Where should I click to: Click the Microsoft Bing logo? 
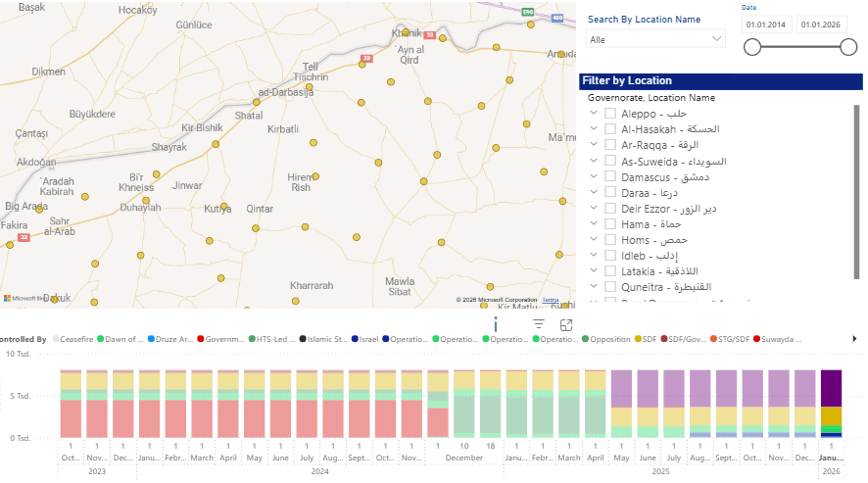(x=24, y=298)
